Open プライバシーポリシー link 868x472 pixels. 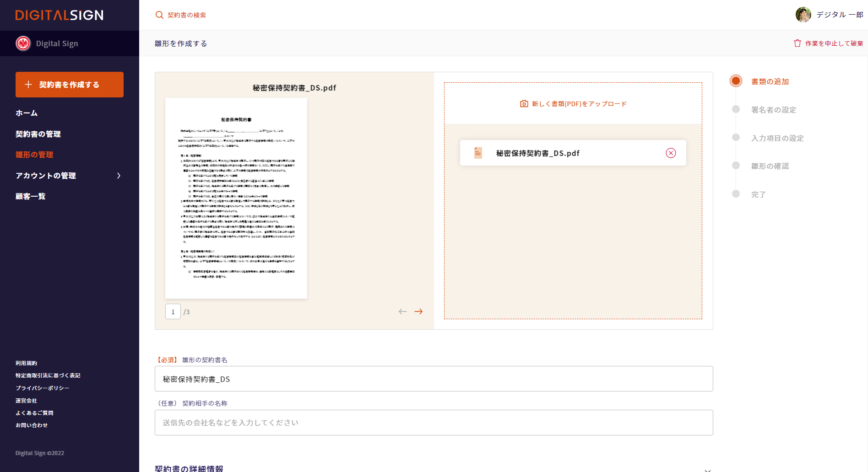[x=42, y=388]
